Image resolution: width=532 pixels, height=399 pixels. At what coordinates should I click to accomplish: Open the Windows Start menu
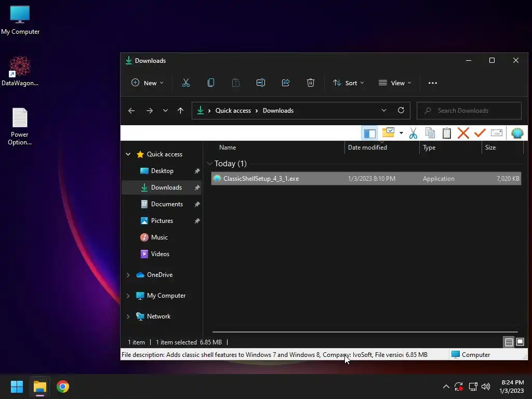coord(17,387)
